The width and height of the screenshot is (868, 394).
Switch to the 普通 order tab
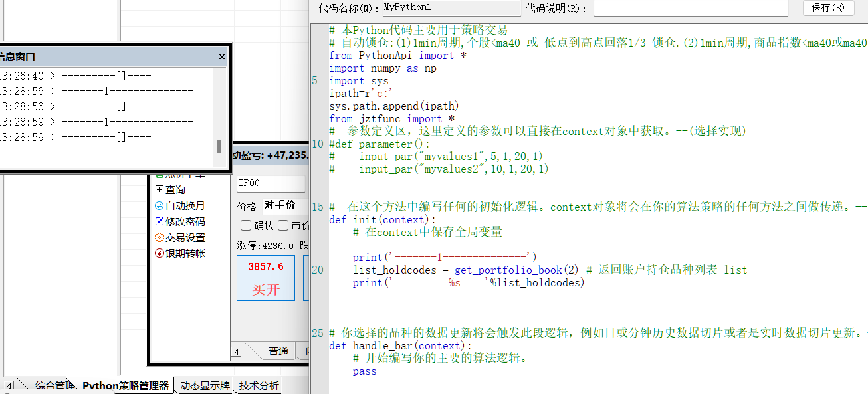(278, 351)
